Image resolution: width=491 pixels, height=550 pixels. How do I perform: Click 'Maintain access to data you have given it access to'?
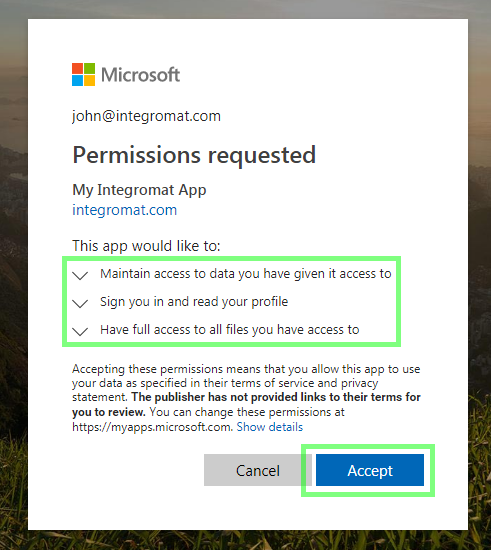tap(246, 274)
